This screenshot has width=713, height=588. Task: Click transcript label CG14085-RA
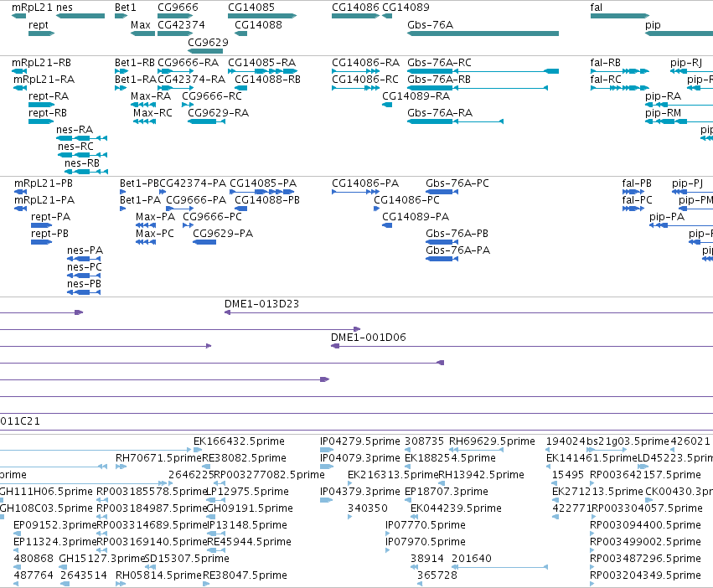[x=262, y=63]
